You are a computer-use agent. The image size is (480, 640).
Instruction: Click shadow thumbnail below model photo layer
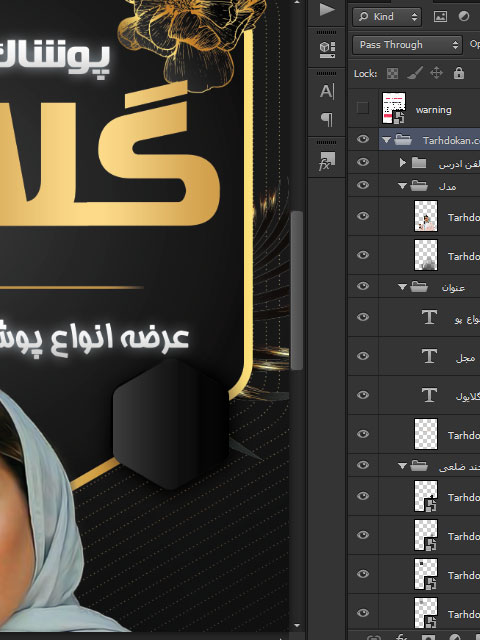(426, 255)
